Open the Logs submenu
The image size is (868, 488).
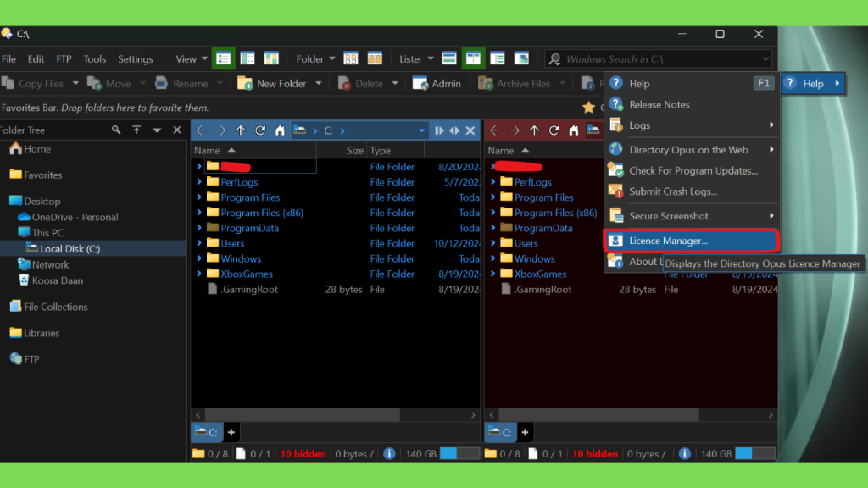click(692, 125)
